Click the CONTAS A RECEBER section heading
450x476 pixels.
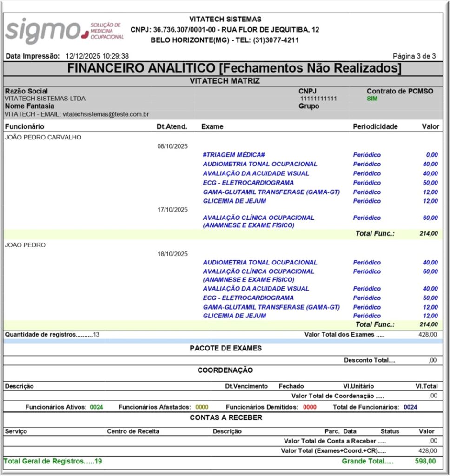(x=225, y=417)
